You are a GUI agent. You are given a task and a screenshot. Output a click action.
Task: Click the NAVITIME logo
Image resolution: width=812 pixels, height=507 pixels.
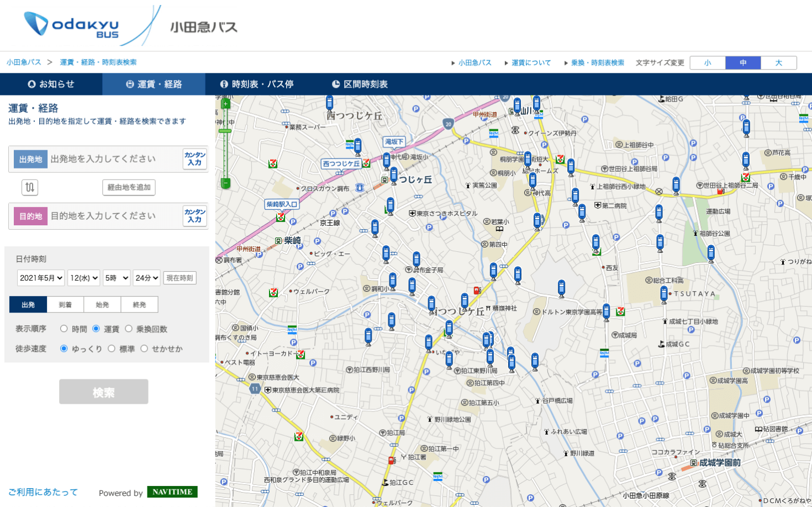click(172, 492)
